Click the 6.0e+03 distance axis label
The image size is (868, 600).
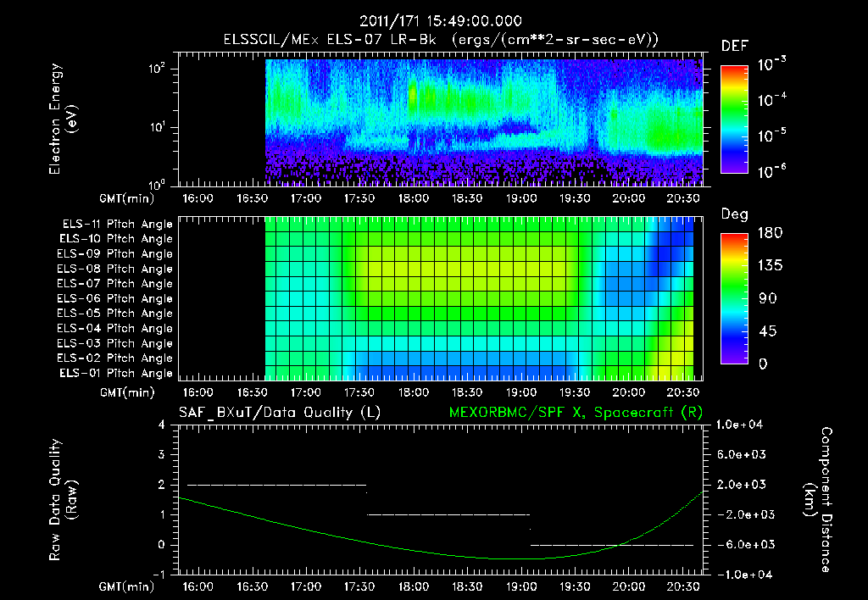(x=741, y=454)
